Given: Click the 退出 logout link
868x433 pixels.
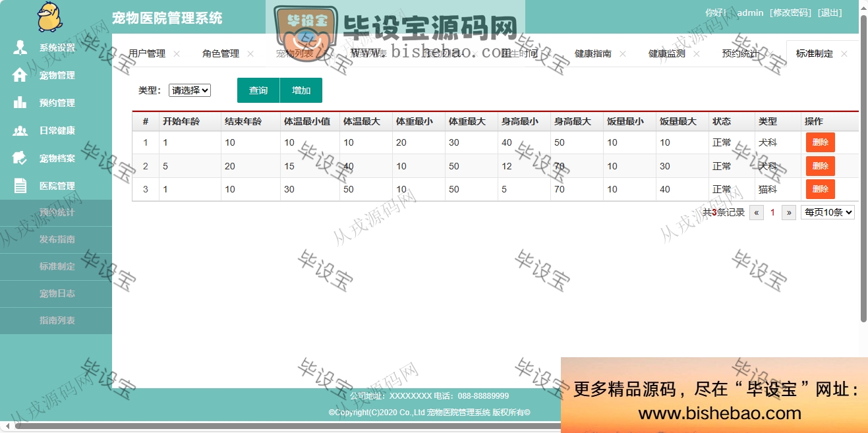Looking at the screenshot, I should point(830,13).
